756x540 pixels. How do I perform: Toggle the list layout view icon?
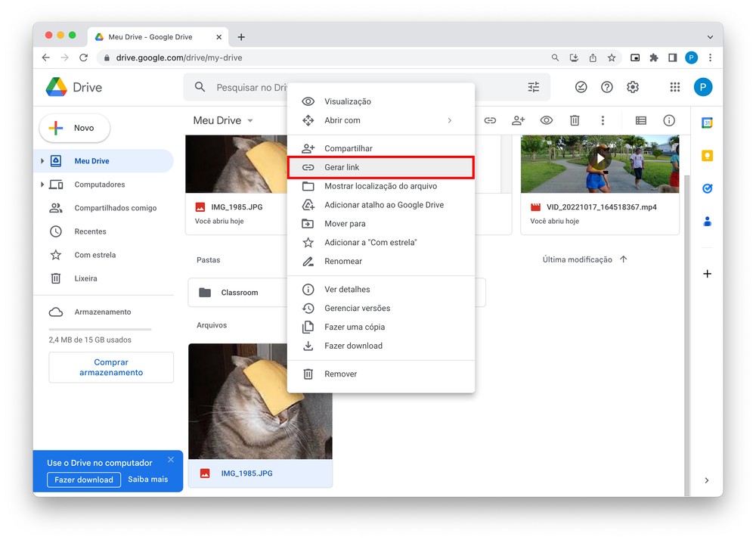pos(641,120)
